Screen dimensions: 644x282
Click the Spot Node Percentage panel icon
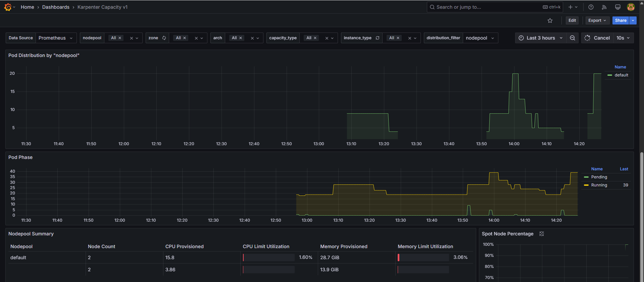pyautogui.click(x=542, y=234)
